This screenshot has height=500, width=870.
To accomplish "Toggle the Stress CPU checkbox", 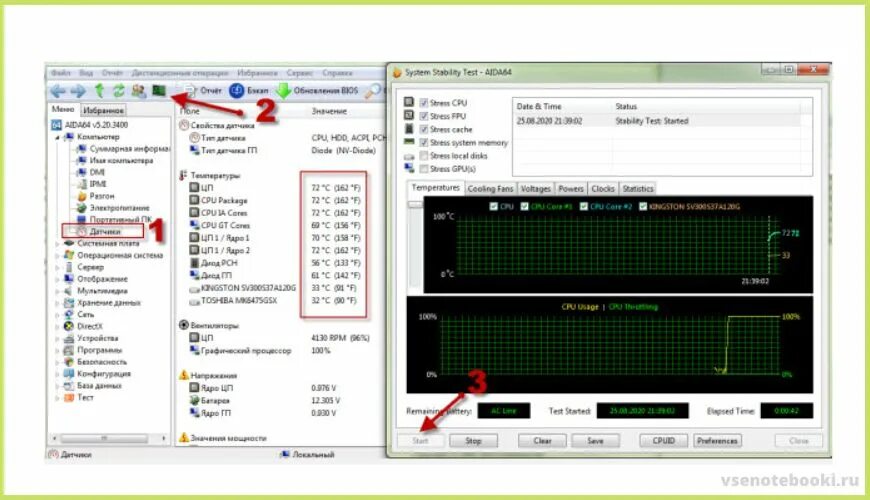I will 424,103.
